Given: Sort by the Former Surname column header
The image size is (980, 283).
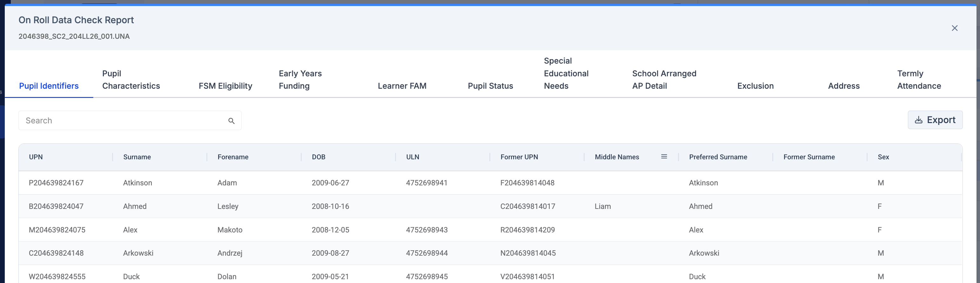Looking at the screenshot, I should pos(809,157).
